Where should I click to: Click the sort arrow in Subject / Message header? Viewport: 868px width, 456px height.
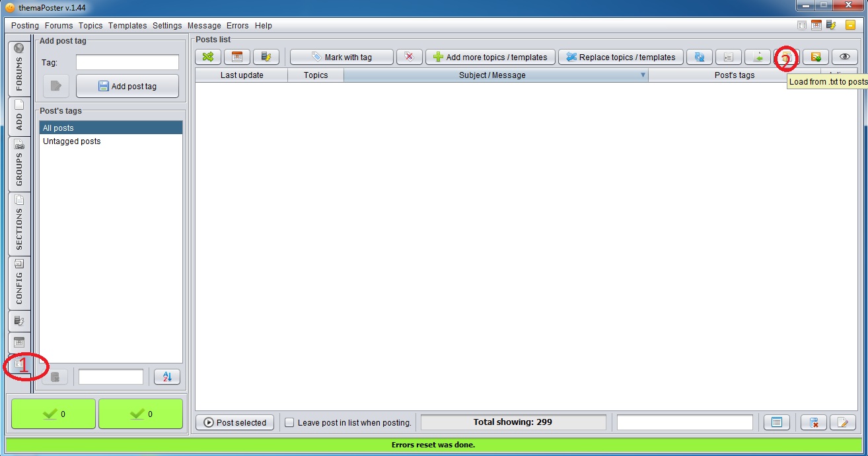click(x=643, y=75)
